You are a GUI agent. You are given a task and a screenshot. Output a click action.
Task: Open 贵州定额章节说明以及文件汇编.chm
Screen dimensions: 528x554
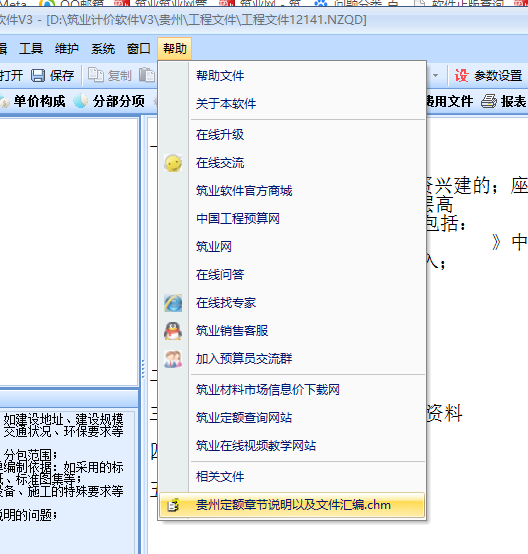(292, 505)
